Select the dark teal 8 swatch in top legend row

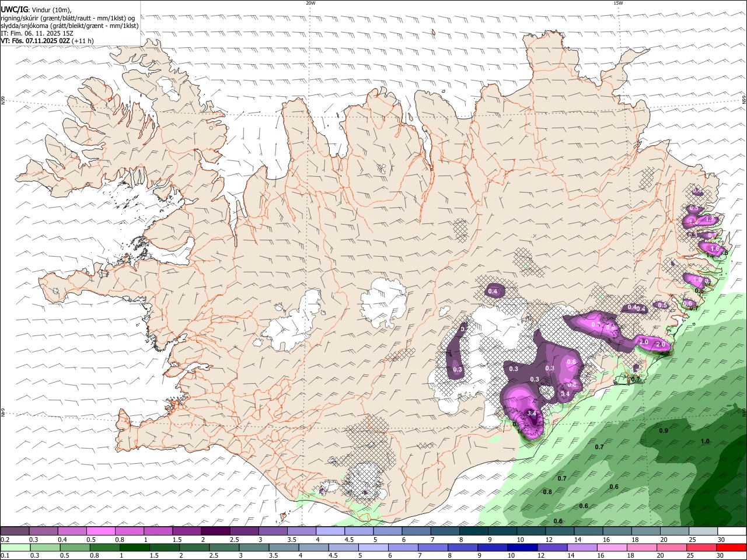[x=474, y=531]
